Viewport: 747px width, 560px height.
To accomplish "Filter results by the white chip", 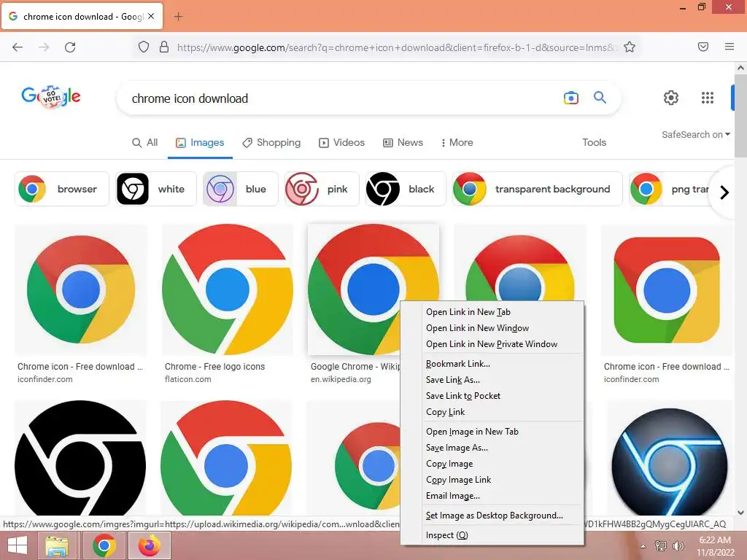I will (156, 189).
